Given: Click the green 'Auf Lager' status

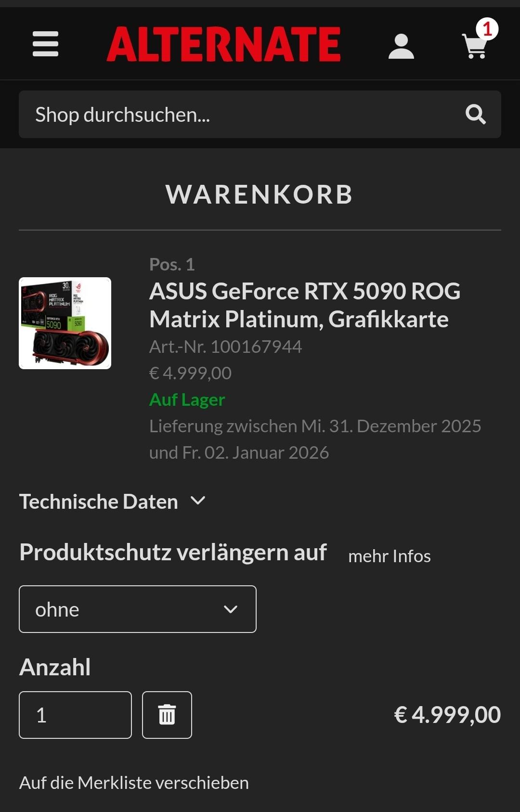Looking at the screenshot, I should tap(187, 400).
